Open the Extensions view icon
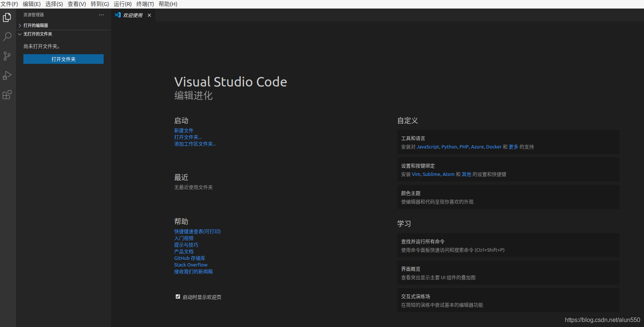 (7, 95)
